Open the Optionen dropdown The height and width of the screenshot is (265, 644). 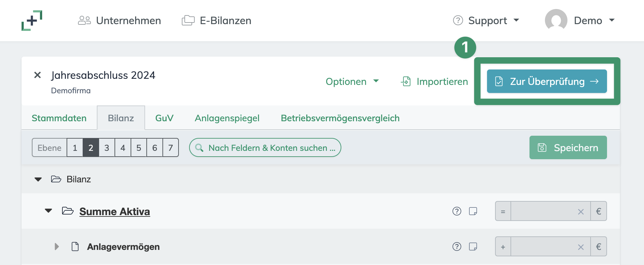352,82
